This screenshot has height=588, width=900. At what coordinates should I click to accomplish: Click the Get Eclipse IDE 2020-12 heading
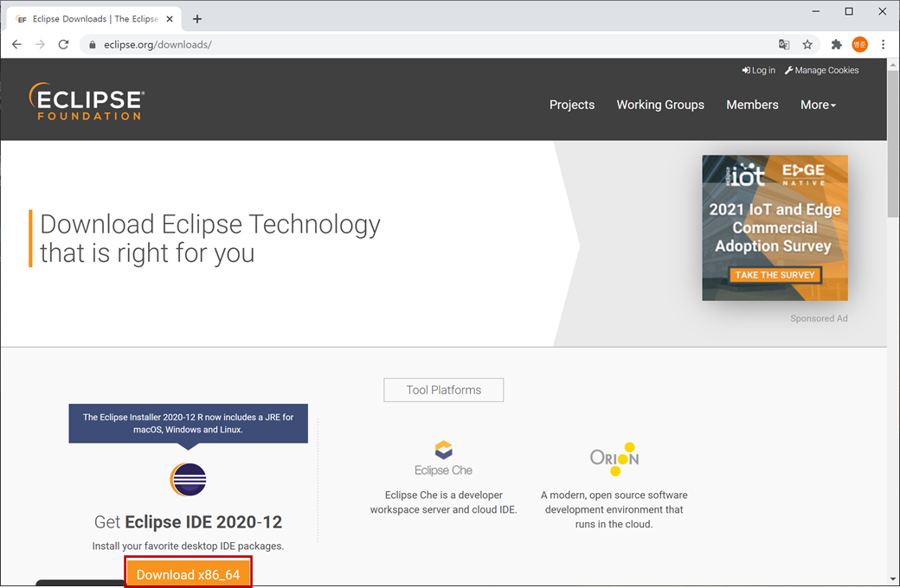point(189,522)
